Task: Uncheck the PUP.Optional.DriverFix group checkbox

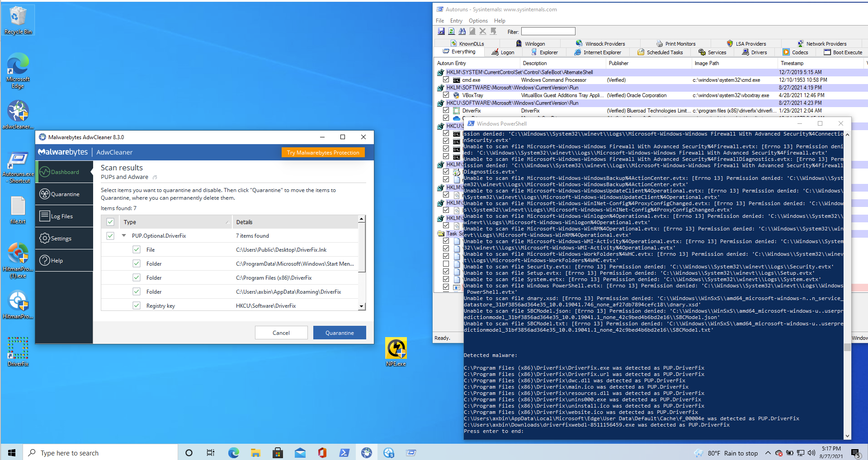Action: pyautogui.click(x=110, y=235)
